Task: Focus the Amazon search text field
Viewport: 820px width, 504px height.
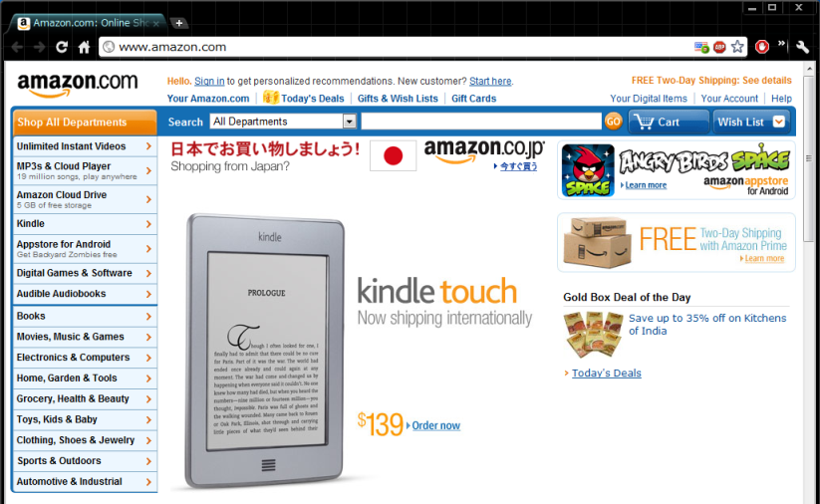Action: pos(481,122)
